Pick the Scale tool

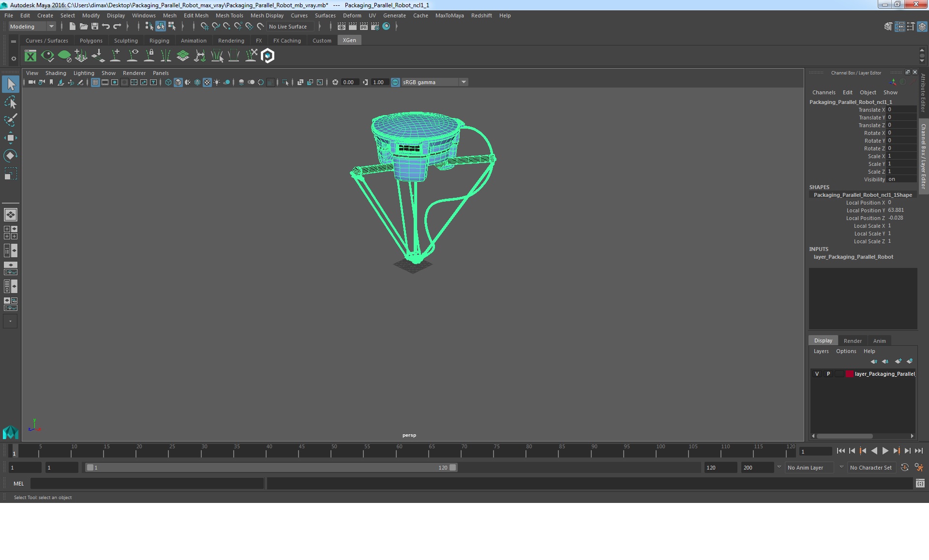point(11,173)
